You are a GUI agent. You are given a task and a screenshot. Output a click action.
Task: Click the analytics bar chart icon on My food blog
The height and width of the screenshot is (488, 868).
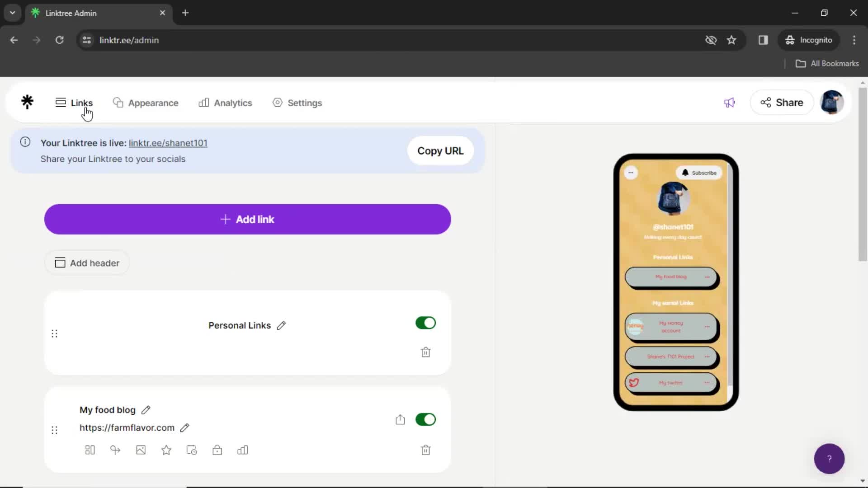click(x=243, y=450)
